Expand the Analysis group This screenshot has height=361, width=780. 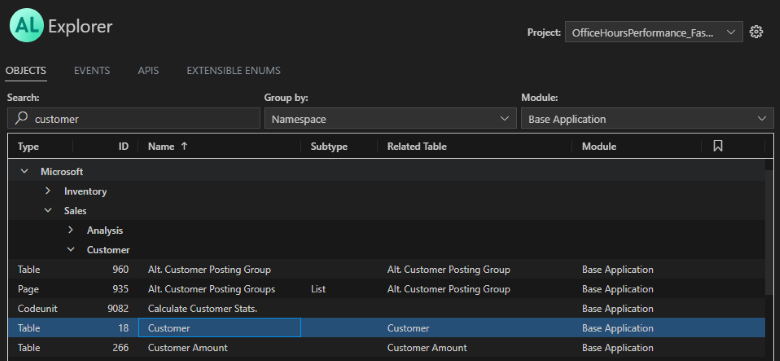pos(71,230)
